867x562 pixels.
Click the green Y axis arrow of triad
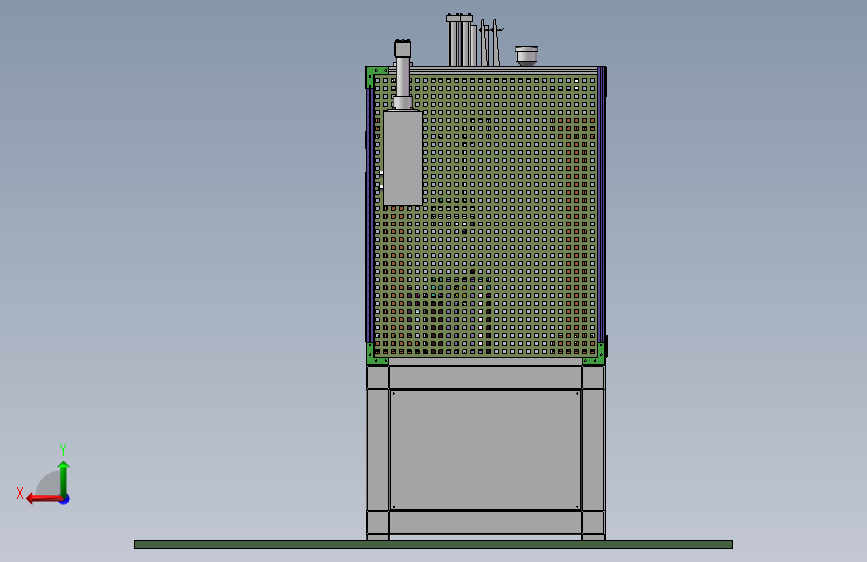coord(64,477)
